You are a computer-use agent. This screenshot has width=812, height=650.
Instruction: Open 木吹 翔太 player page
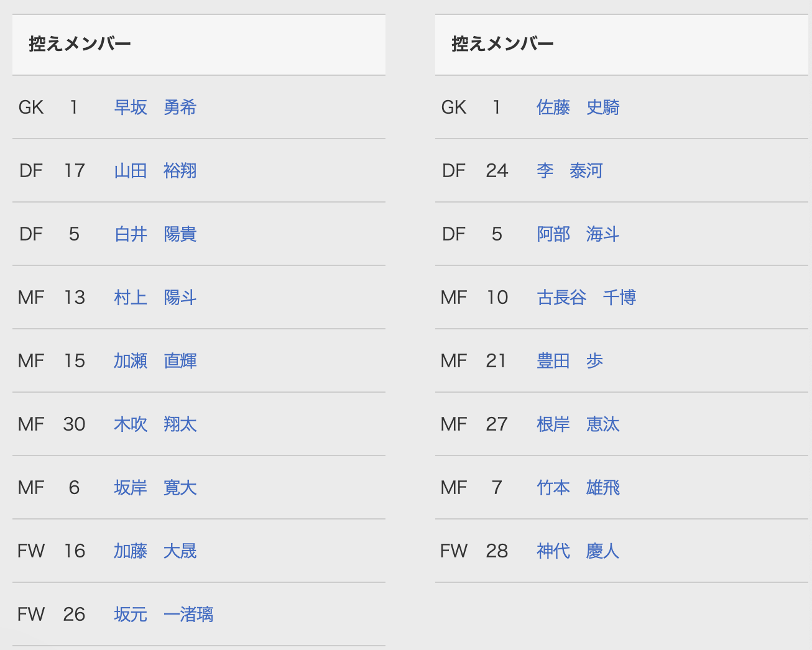point(155,424)
